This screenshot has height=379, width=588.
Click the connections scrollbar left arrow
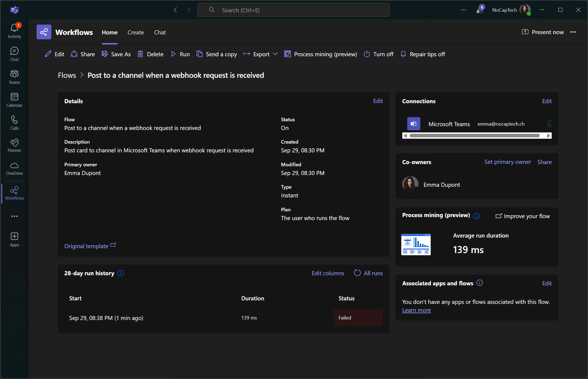[405, 136]
